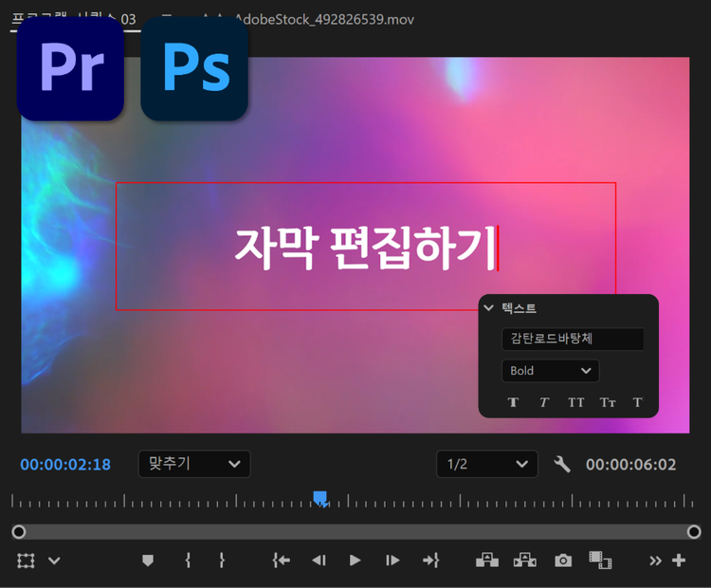Toggle superscript text style
Viewport: 711px width, 588px height.
(638, 402)
